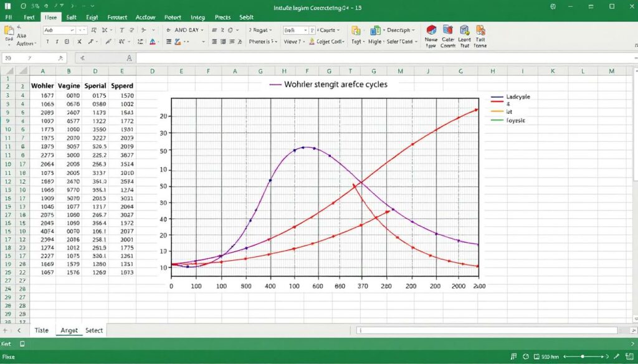
Task: Open the Bofi number format combo box
Action: point(295,30)
